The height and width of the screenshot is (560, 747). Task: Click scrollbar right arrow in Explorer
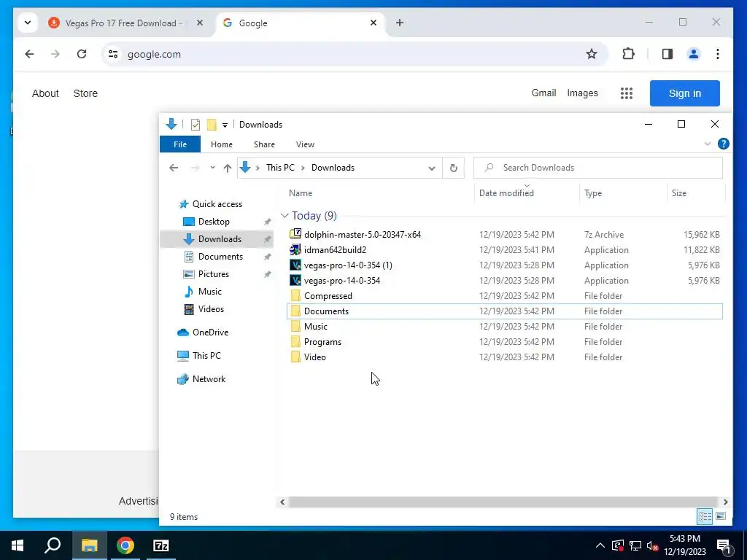tap(725, 502)
